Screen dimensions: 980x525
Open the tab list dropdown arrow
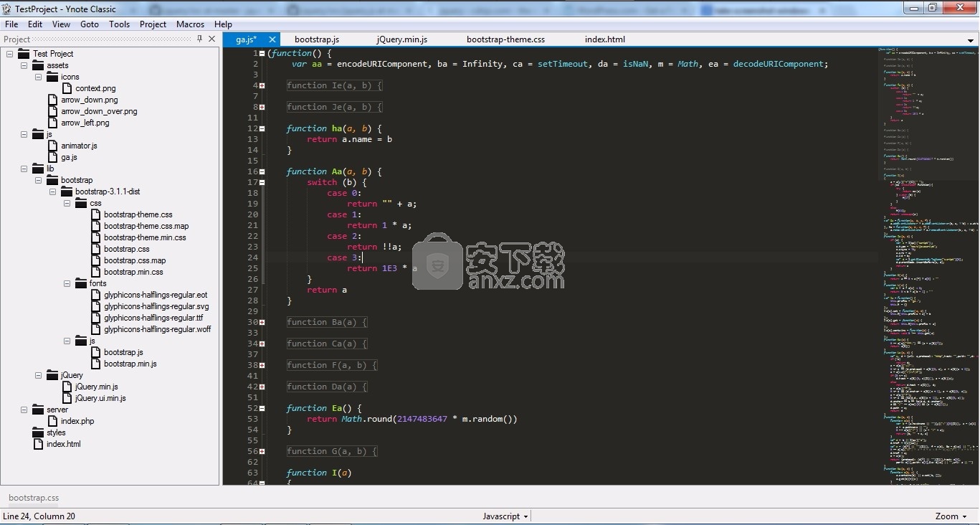(971, 40)
